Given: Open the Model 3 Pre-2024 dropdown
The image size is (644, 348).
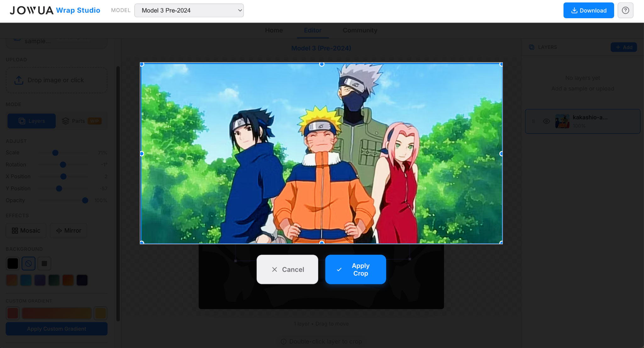Looking at the screenshot, I should tap(189, 10).
